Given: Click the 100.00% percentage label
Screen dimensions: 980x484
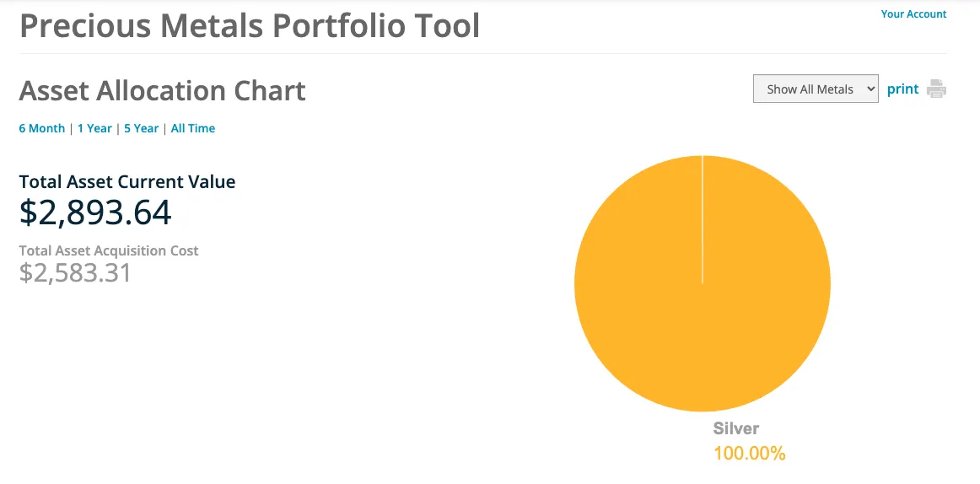Looking at the screenshot, I should pos(750,454).
